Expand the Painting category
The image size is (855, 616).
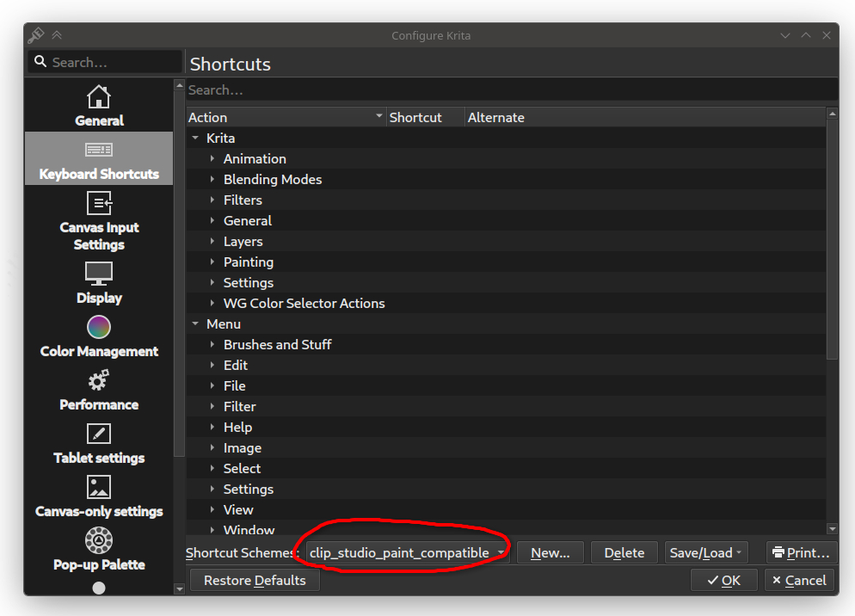coord(212,262)
